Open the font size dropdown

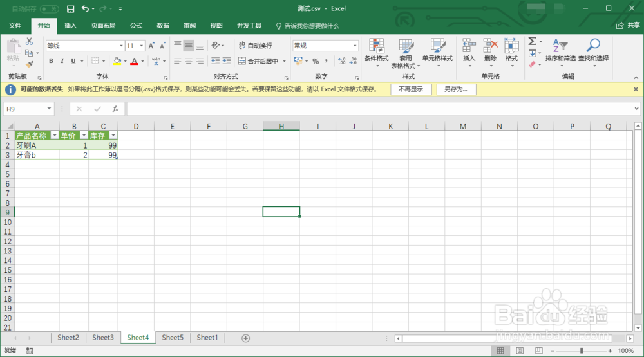pos(142,46)
